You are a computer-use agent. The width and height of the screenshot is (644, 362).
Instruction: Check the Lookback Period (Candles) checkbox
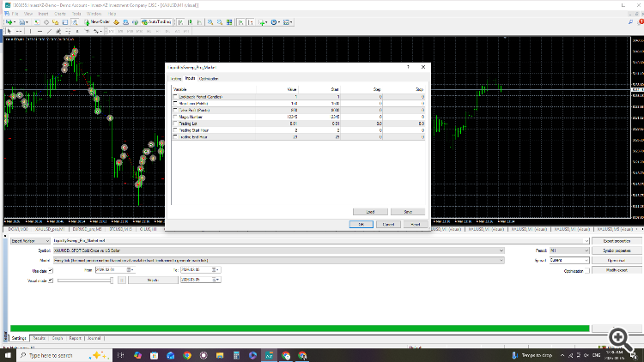coord(176,96)
